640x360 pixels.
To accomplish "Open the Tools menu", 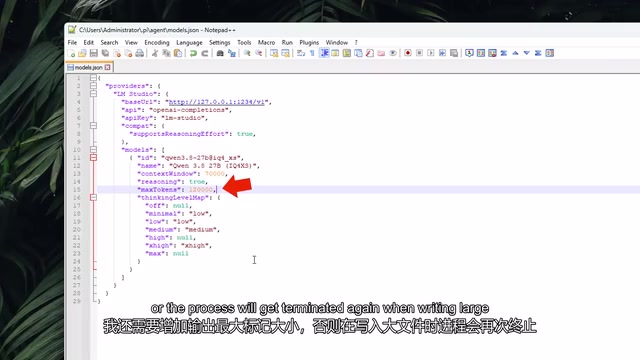I will [244, 42].
